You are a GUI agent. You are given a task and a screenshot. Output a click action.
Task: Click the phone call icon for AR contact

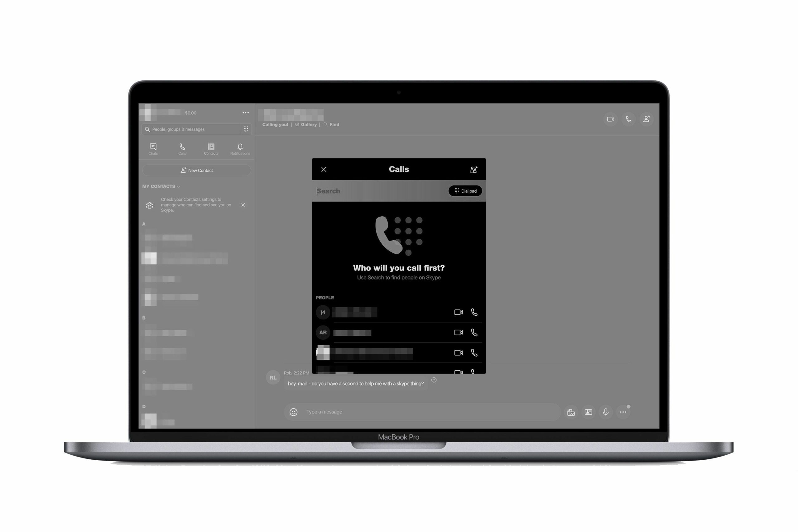pos(475,332)
